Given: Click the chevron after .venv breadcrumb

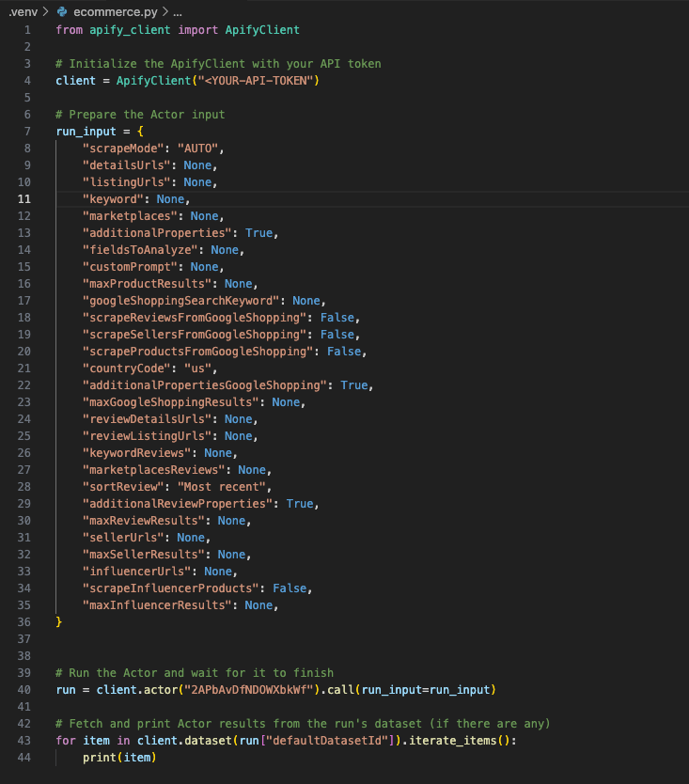Looking at the screenshot, I should tap(46, 11).
